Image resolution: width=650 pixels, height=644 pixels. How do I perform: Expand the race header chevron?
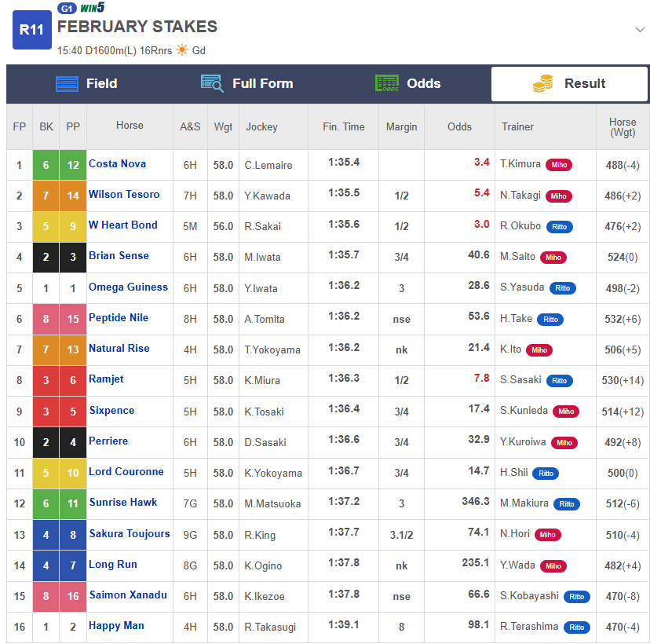[640, 30]
